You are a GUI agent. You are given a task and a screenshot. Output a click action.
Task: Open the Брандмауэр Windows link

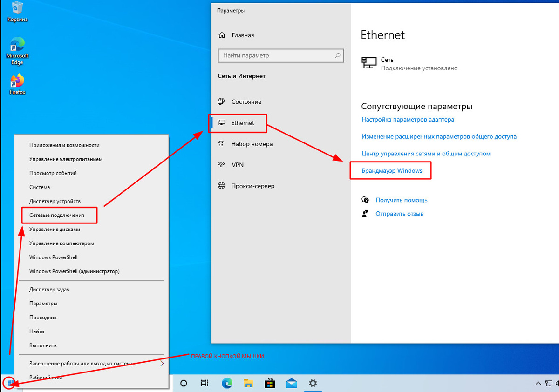coord(392,170)
